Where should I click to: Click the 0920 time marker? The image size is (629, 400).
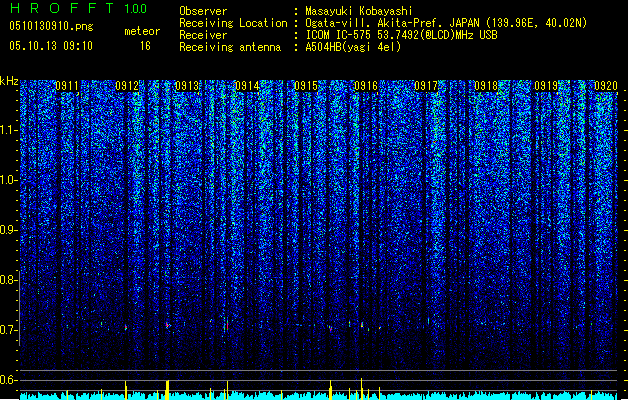(606, 86)
